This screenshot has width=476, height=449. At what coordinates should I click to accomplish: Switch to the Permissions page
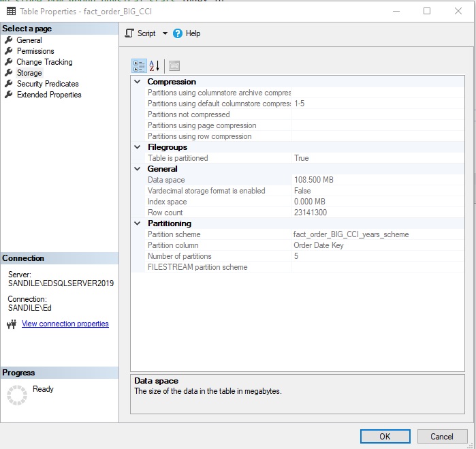35,51
